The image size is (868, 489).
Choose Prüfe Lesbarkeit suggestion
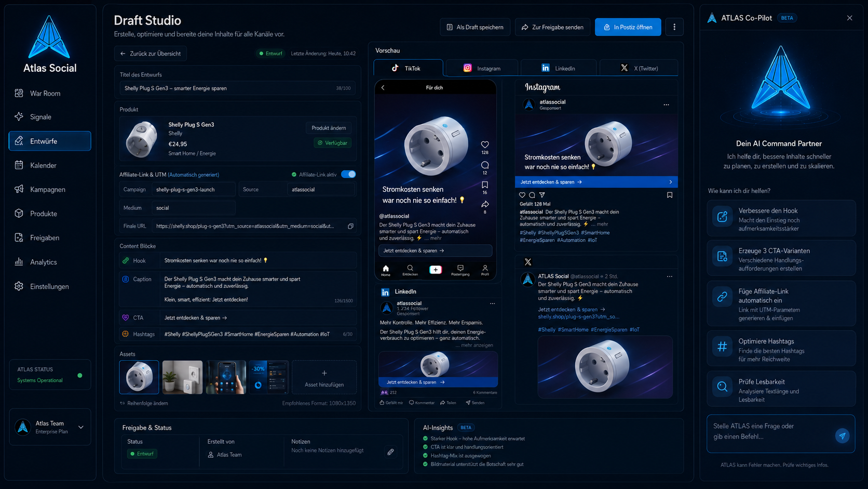pyautogui.click(x=781, y=390)
